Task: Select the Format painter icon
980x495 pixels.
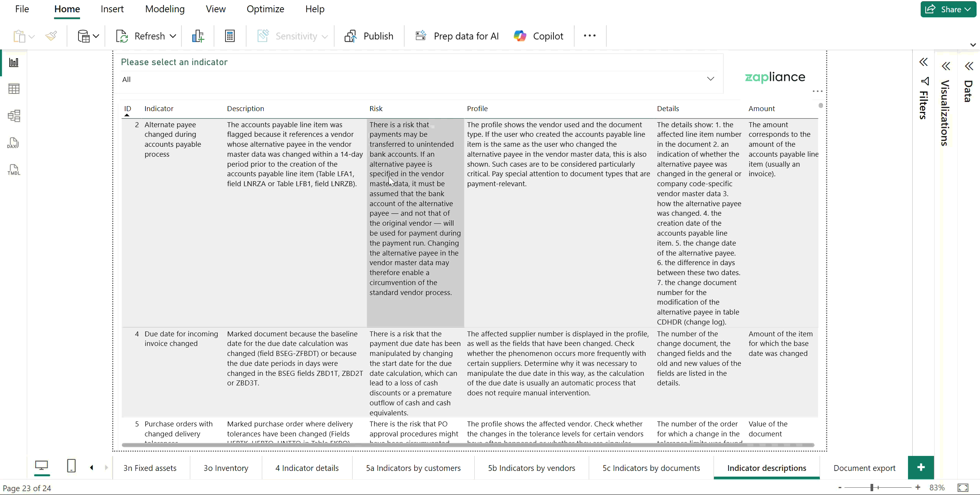Action: coord(51,36)
